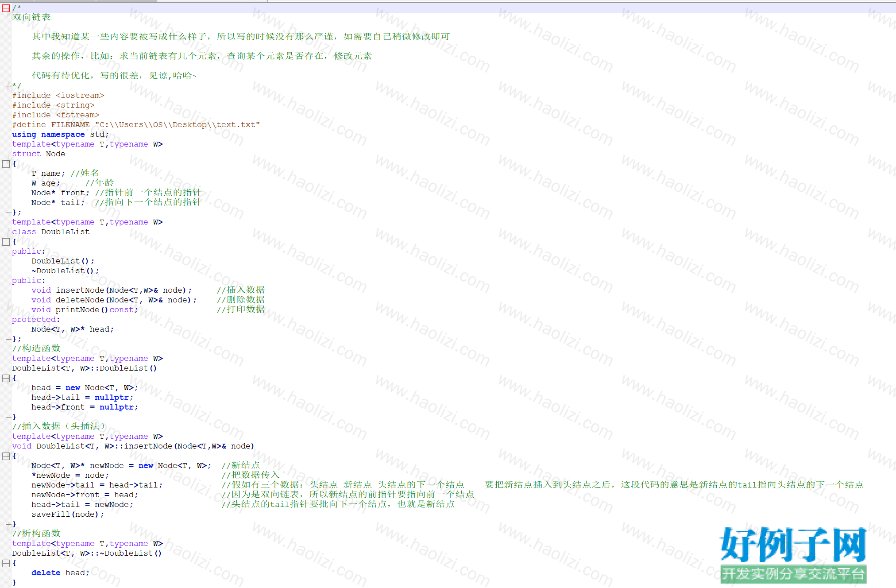Screen dimensions: 896x588
Task: Click the '//把数据传入' comment
Action: pos(251,475)
